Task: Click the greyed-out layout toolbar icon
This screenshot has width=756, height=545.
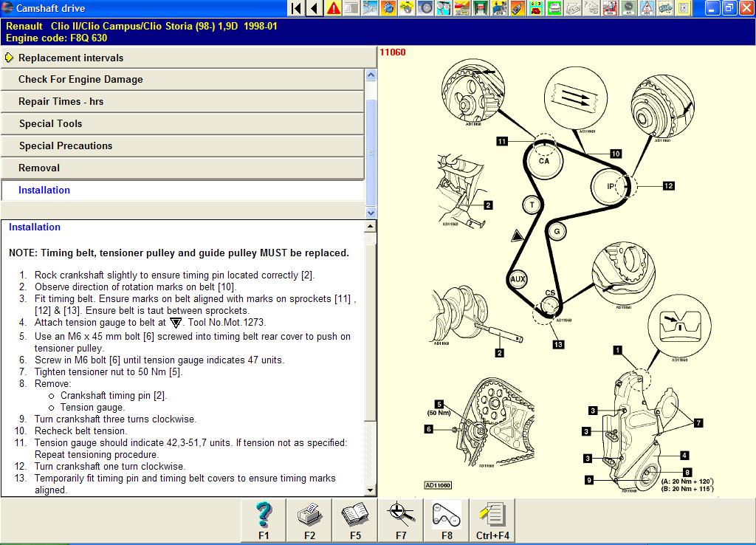Action: [351, 8]
